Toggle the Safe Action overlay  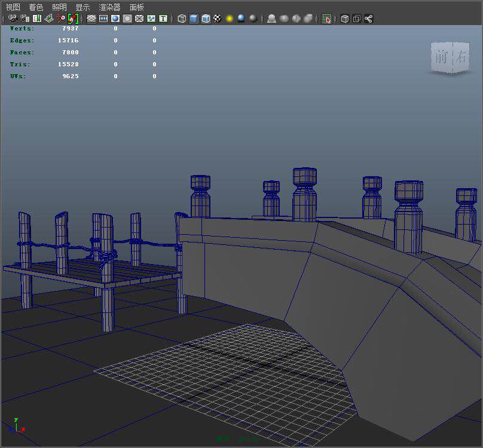point(151,19)
